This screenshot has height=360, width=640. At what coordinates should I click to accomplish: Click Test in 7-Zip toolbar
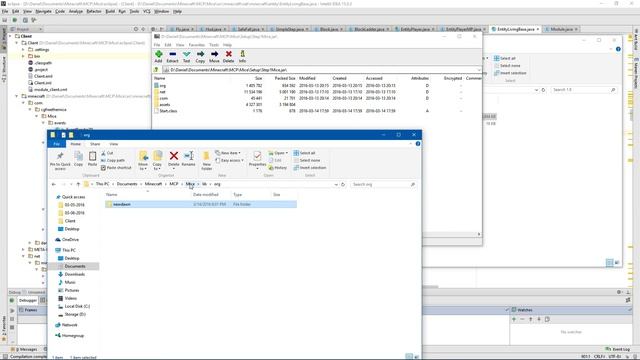(187, 56)
